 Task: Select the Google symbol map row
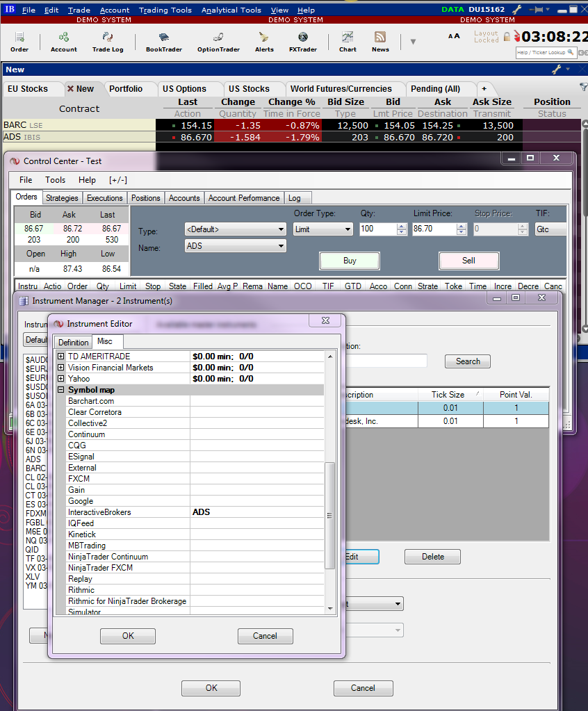[195, 501]
